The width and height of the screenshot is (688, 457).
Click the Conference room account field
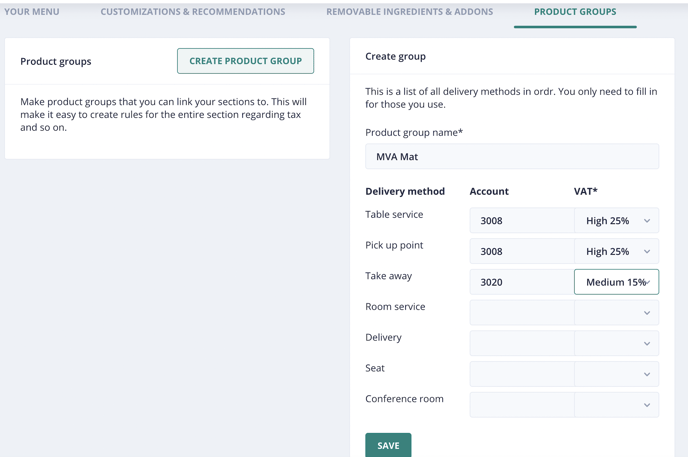(x=522, y=405)
